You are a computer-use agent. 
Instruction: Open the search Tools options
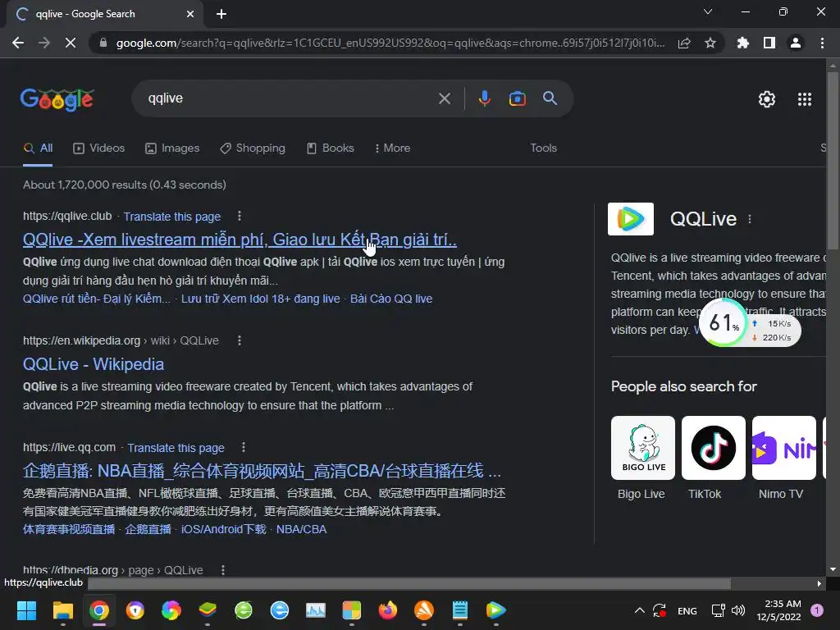(x=543, y=148)
